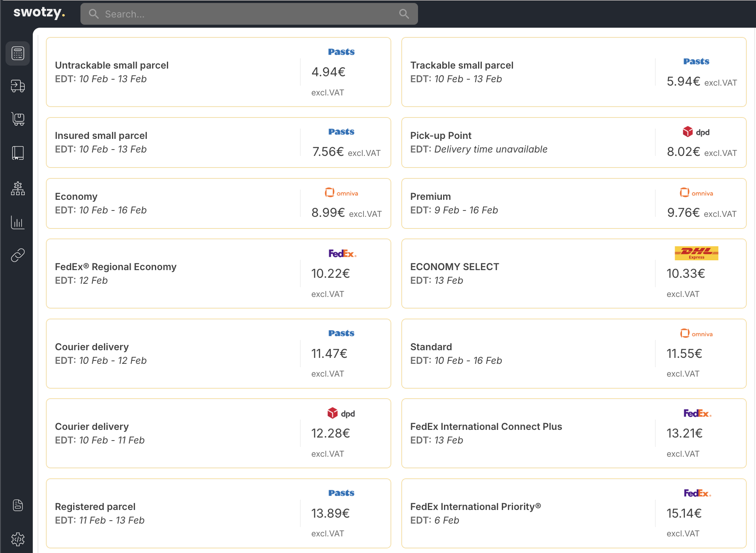Open the documents sidebar icon

coord(18,505)
